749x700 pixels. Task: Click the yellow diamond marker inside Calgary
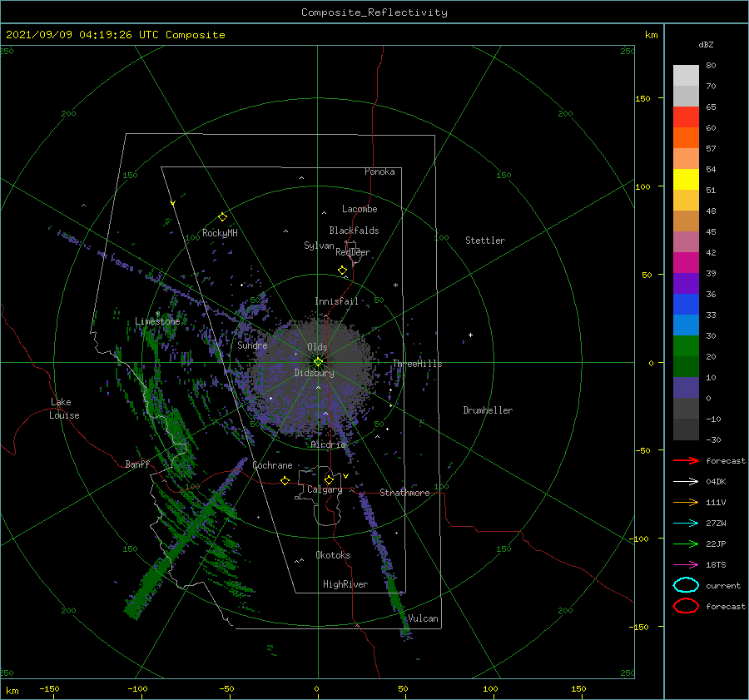329,479
